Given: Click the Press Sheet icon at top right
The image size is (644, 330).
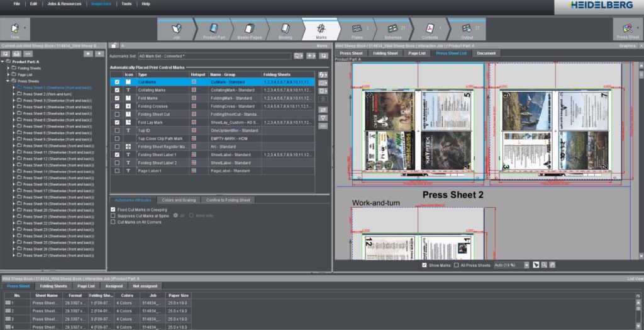Looking at the screenshot, I should [628, 28].
